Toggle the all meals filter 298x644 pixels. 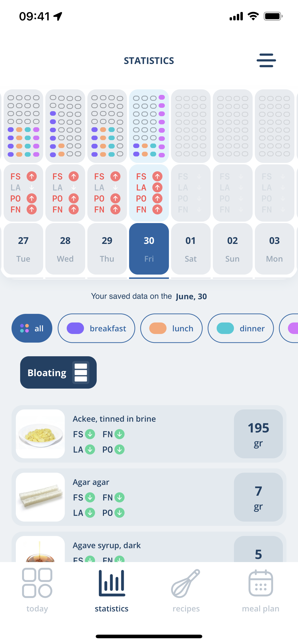pos(32,328)
